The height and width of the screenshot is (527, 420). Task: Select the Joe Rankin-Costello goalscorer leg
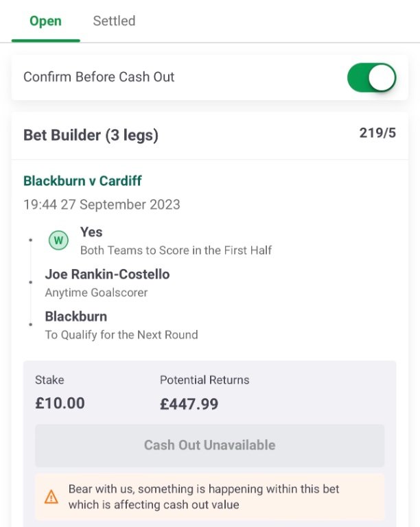(x=107, y=283)
